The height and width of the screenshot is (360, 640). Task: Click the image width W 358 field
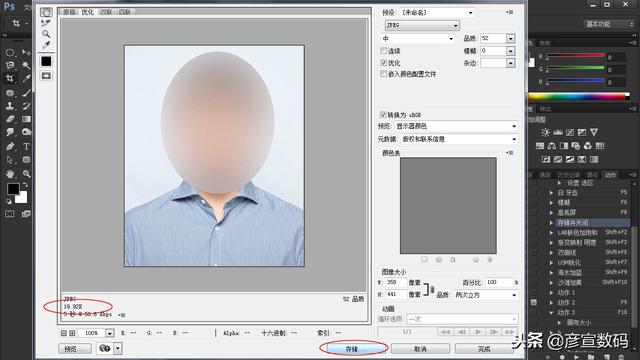coord(396,282)
